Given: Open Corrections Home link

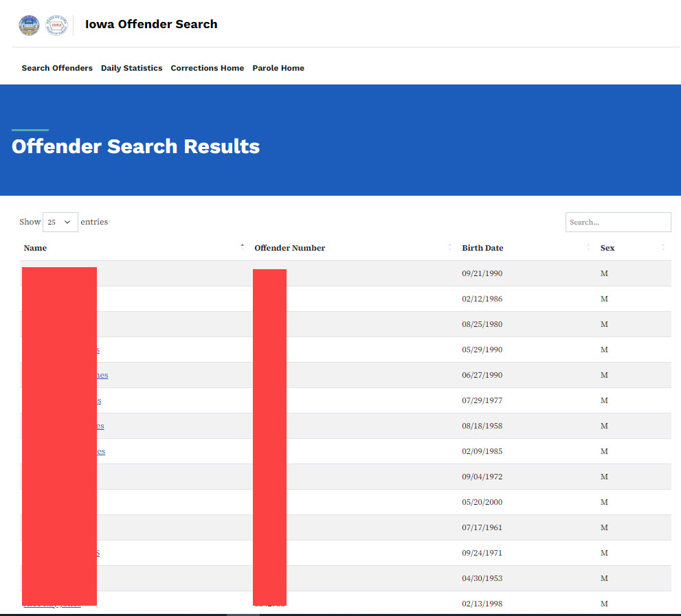Looking at the screenshot, I should click(207, 68).
